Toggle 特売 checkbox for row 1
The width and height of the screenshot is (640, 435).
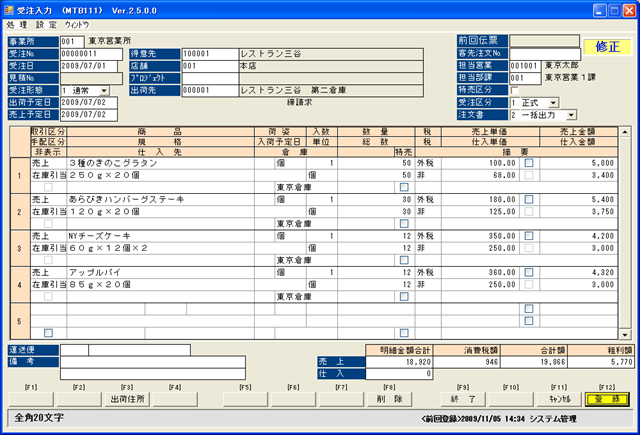point(404,187)
